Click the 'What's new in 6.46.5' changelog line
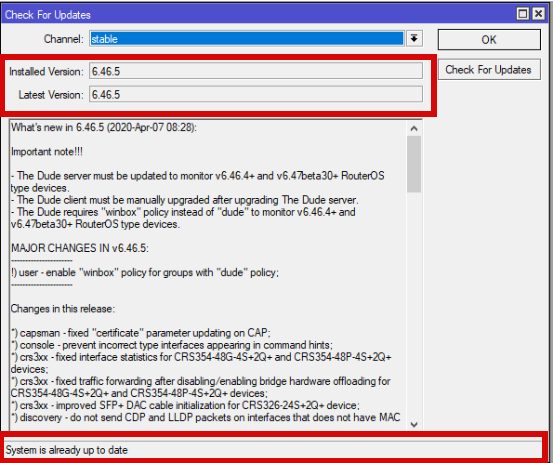Screen dimensions: 553x463 [104, 127]
